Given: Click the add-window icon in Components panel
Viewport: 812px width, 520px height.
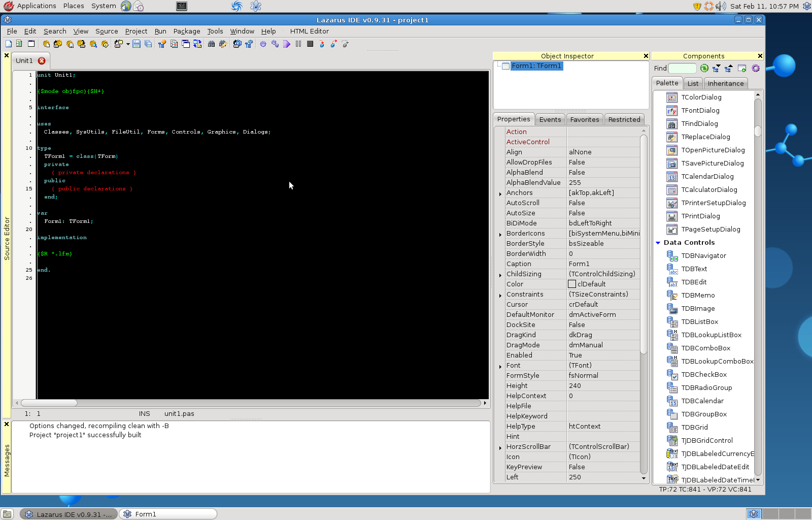Looking at the screenshot, I should [x=742, y=68].
